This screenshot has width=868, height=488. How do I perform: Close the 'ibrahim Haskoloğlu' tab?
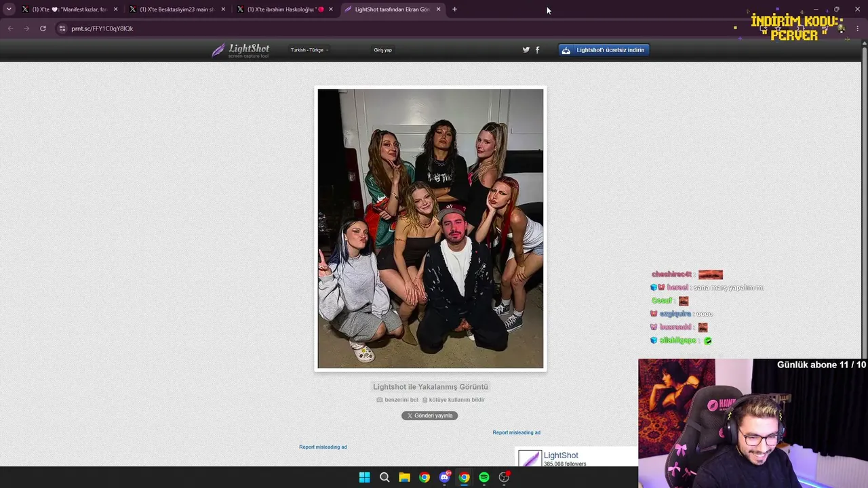(x=331, y=9)
